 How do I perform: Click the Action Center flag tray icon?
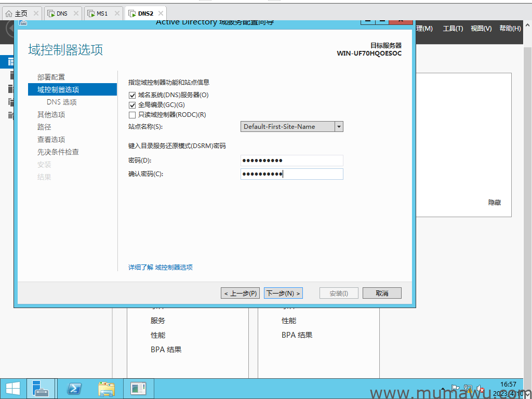tap(456, 388)
